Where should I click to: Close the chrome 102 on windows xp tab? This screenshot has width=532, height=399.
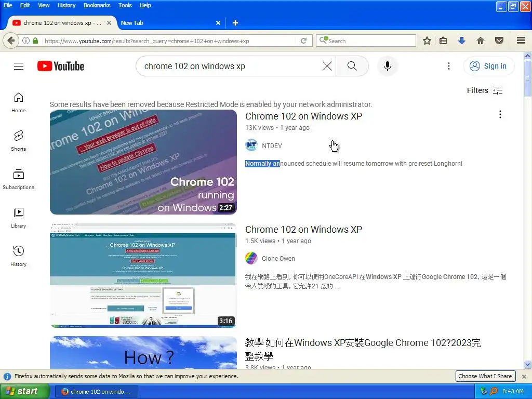[109, 23]
